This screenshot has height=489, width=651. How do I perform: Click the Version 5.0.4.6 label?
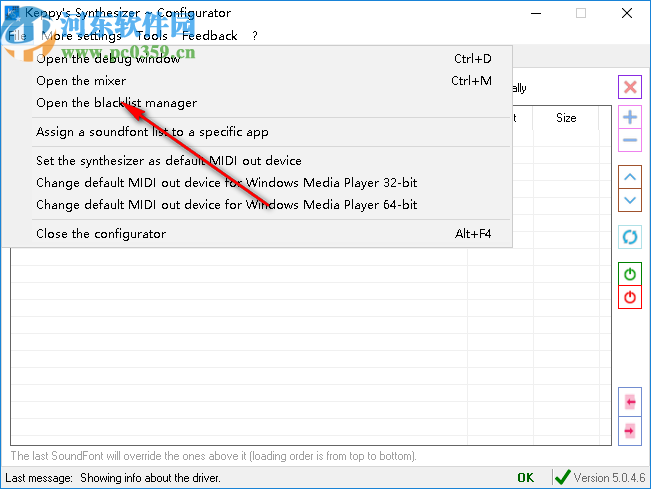(609, 478)
